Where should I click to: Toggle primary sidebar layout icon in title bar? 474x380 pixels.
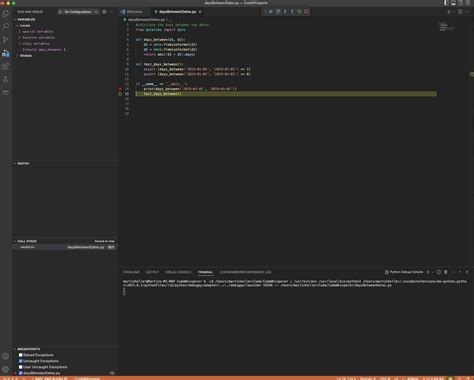446,3
